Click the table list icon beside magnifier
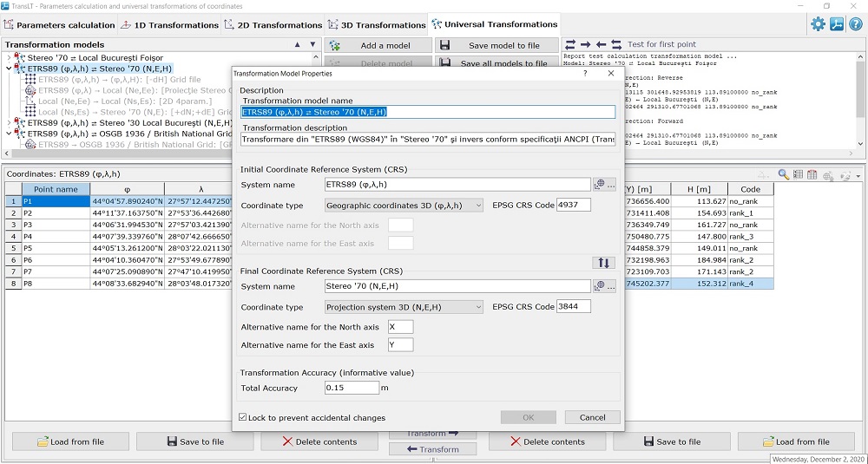This screenshot has height=464, width=868. pyautogui.click(x=798, y=174)
